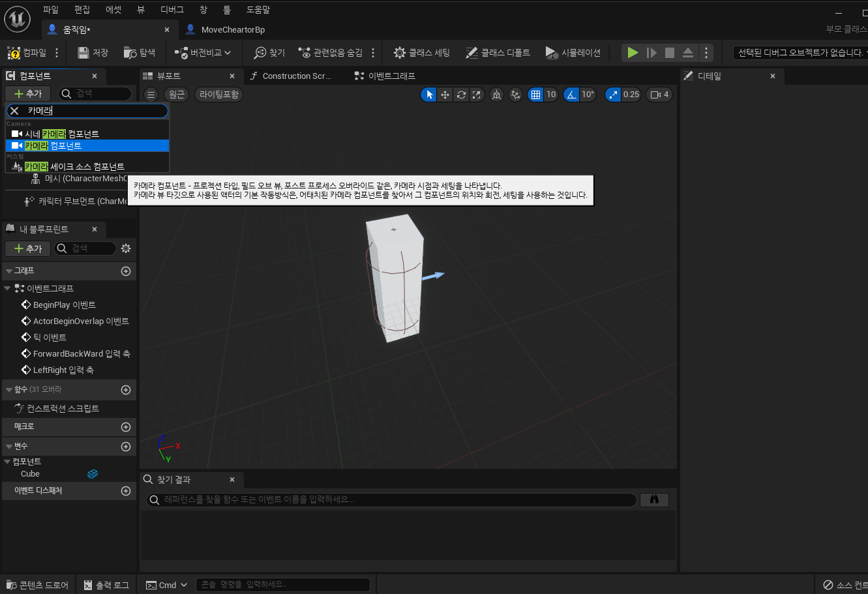868x594 pixels.
Task: Open the 버전비교 diff dropdown
Action: [x=203, y=53]
